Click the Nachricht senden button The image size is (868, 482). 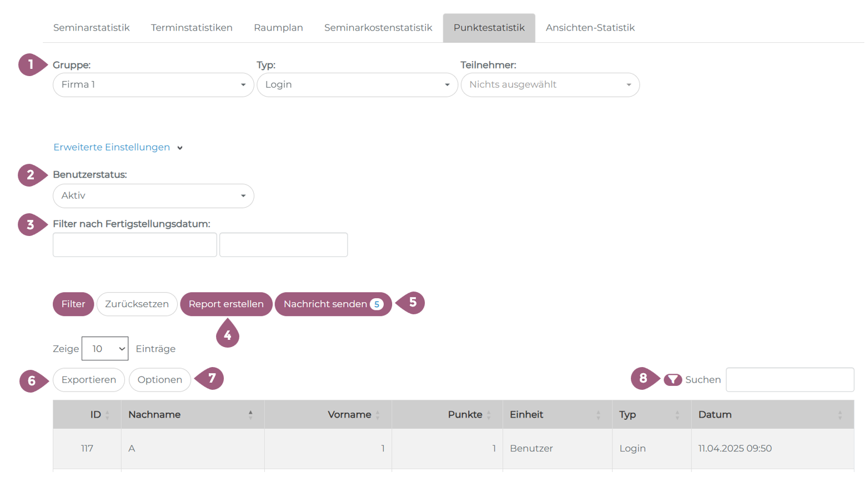tap(333, 304)
